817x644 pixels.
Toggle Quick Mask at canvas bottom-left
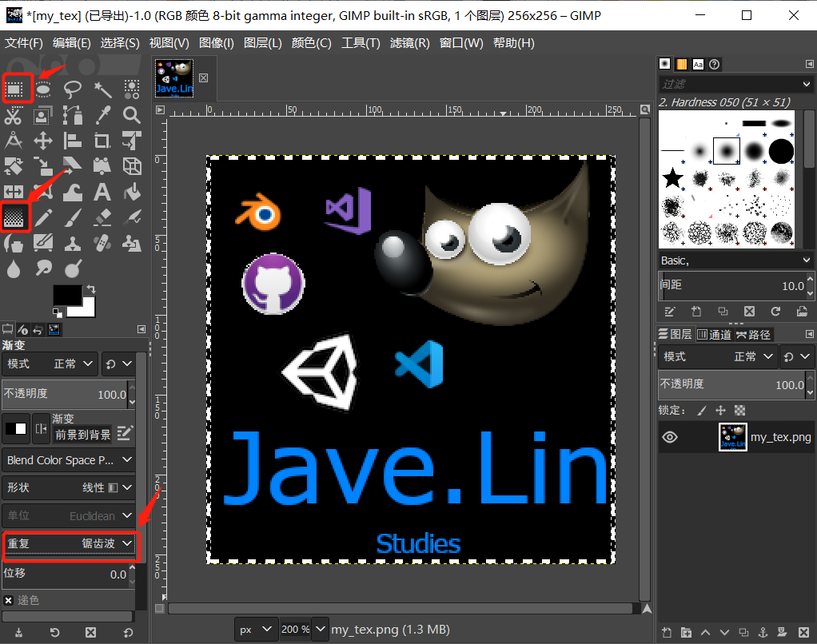click(x=160, y=608)
